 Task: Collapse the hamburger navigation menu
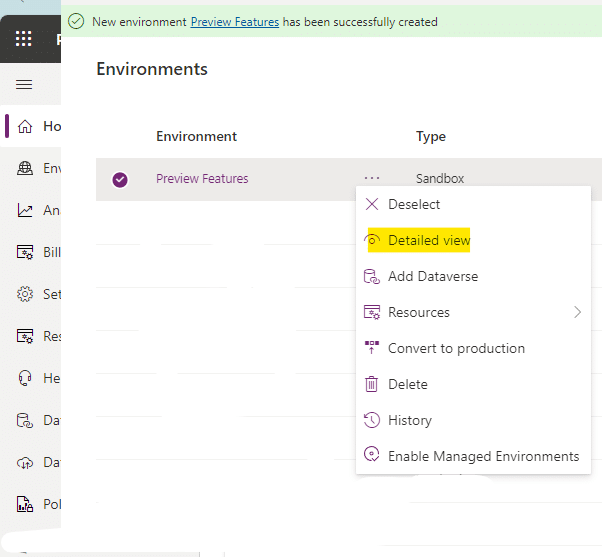[24, 85]
